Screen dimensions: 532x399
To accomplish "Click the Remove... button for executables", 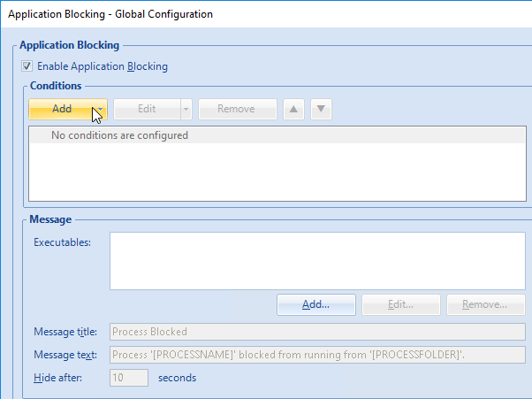I will click(x=486, y=304).
